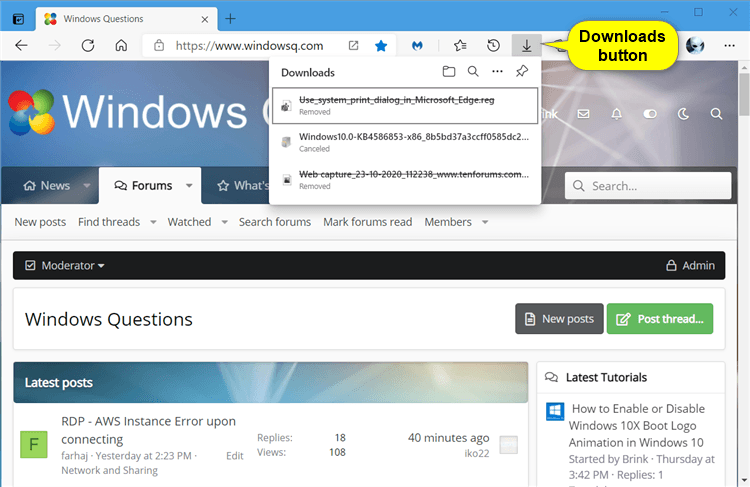
Task: Click the site Search input field
Action: (x=648, y=186)
